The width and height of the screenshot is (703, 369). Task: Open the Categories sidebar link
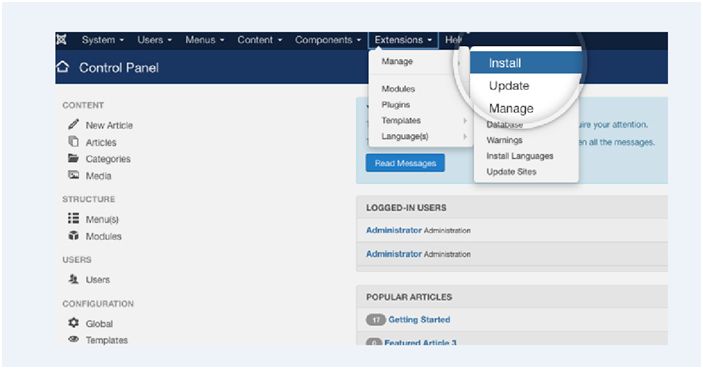pyautogui.click(x=108, y=159)
